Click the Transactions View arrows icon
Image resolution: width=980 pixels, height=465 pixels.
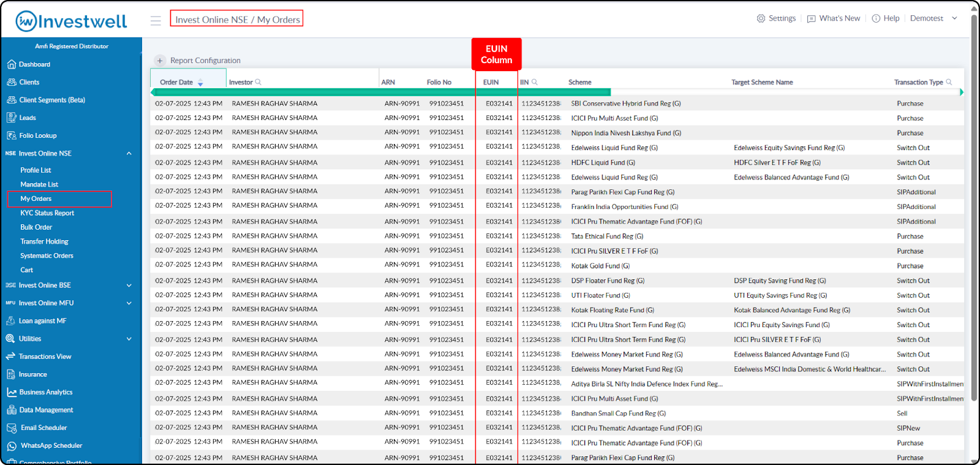pyautogui.click(x=10, y=357)
